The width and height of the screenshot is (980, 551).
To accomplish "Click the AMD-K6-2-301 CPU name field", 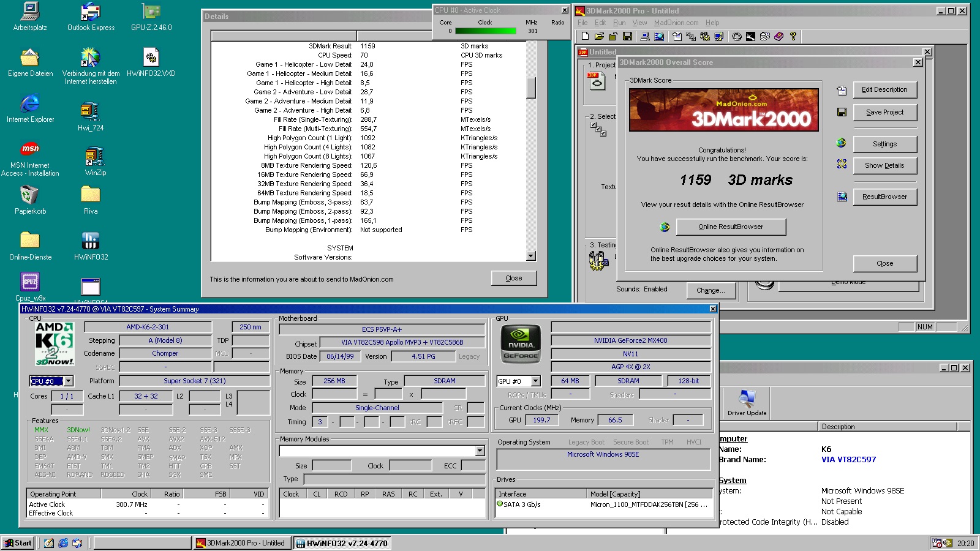I will [x=148, y=327].
